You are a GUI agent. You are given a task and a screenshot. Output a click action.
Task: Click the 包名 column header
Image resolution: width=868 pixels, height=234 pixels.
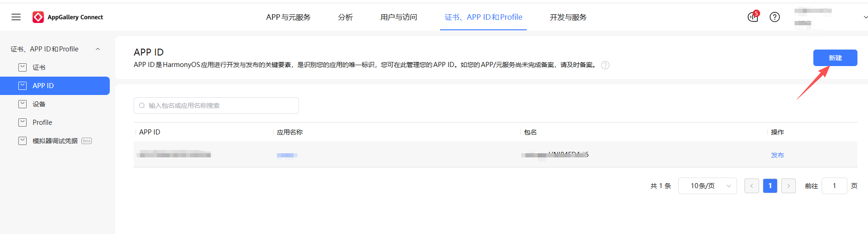pos(530,132)
